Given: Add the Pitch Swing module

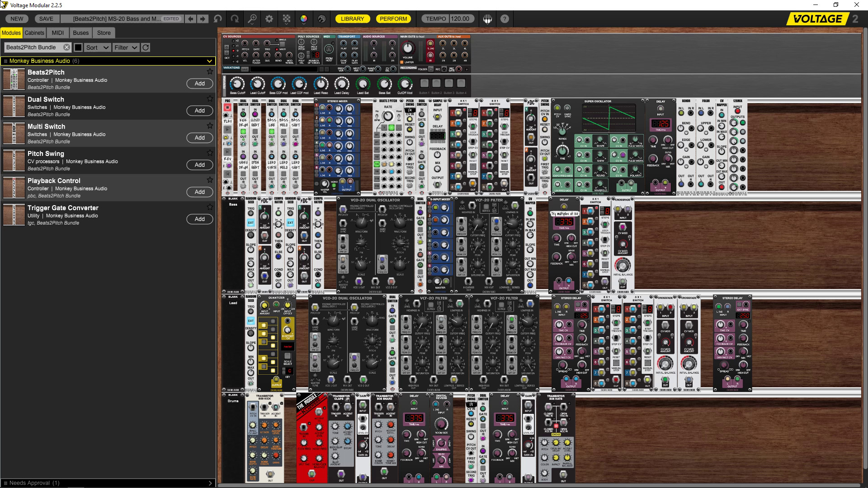Looking at the screenshot, I should (199, 165).
